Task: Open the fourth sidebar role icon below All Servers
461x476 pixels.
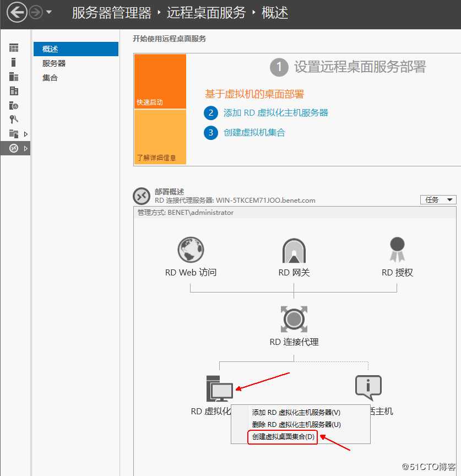Action: (x=14, y=91)
